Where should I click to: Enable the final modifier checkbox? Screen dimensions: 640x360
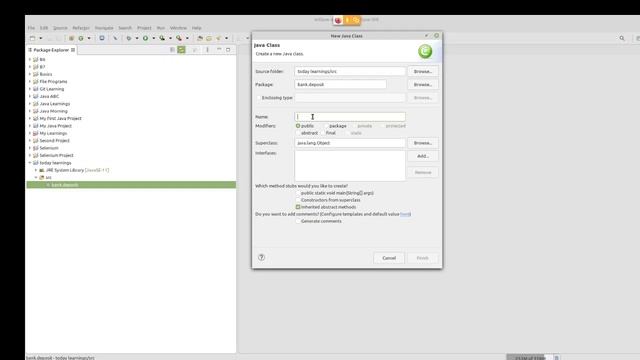322,133
